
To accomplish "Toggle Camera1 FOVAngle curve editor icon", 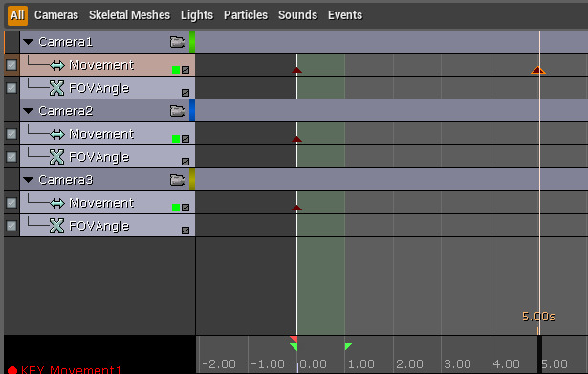I will [185, 93].
